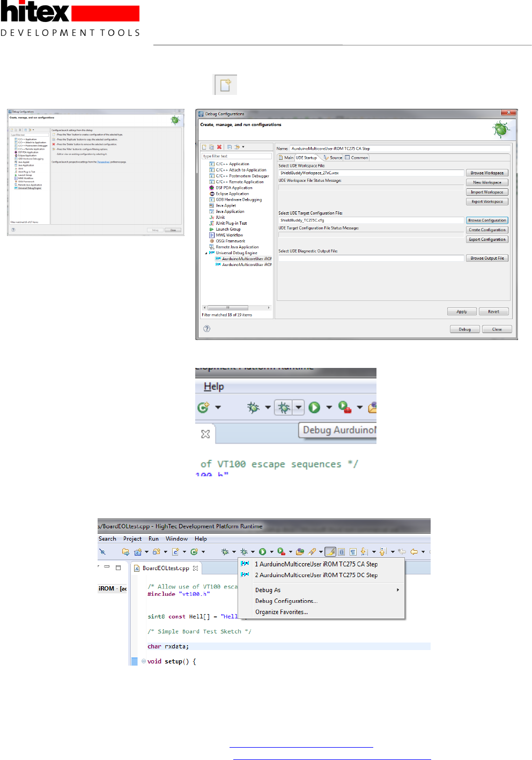
Task: Click the green Run icon in HighTec toolbar
Action: click(x=262, y=551)
